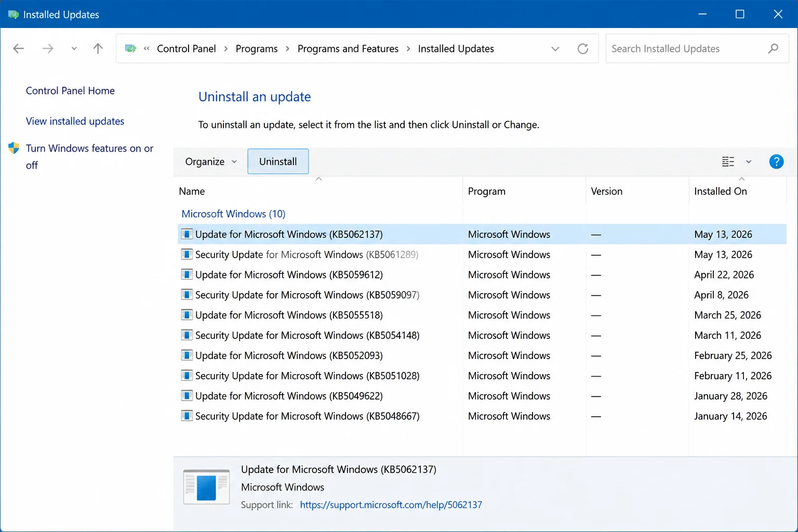This screenshot has width=798, height=532.
Task: Select the icon for update KB5055518
Action: (187, 315)
